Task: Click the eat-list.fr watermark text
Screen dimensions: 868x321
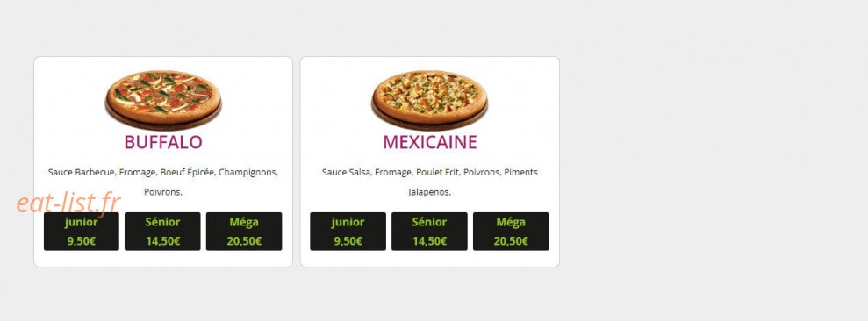Action: tap(68, 203)
